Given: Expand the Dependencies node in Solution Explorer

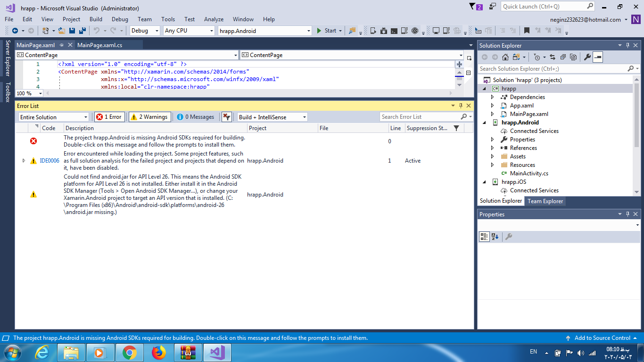Looking at the screenshot, I should [493, 97].
